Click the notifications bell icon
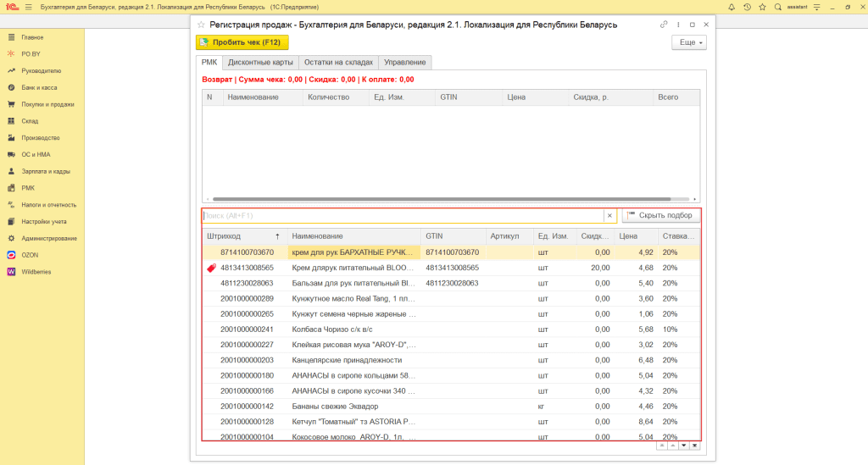868x465 pixels. click(x=732, y=7)
